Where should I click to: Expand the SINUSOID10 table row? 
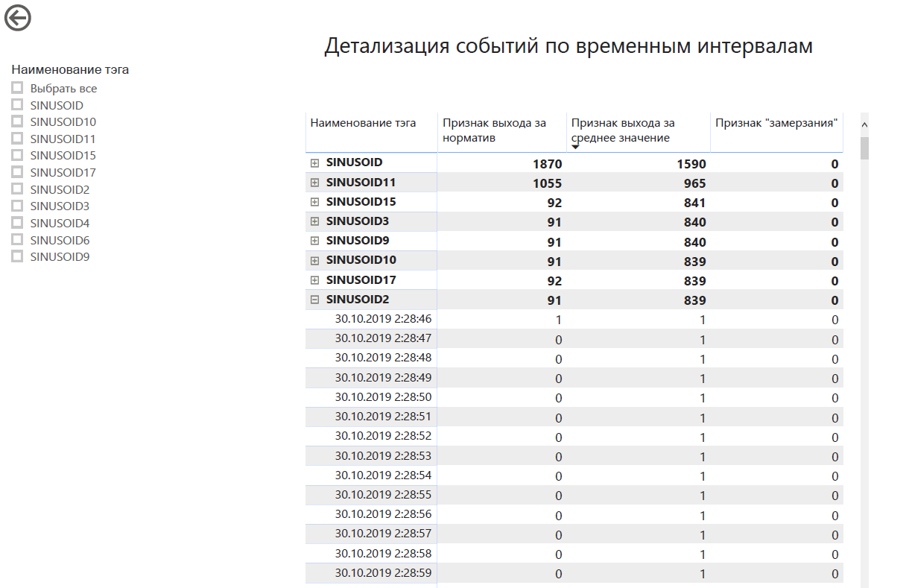314,260
